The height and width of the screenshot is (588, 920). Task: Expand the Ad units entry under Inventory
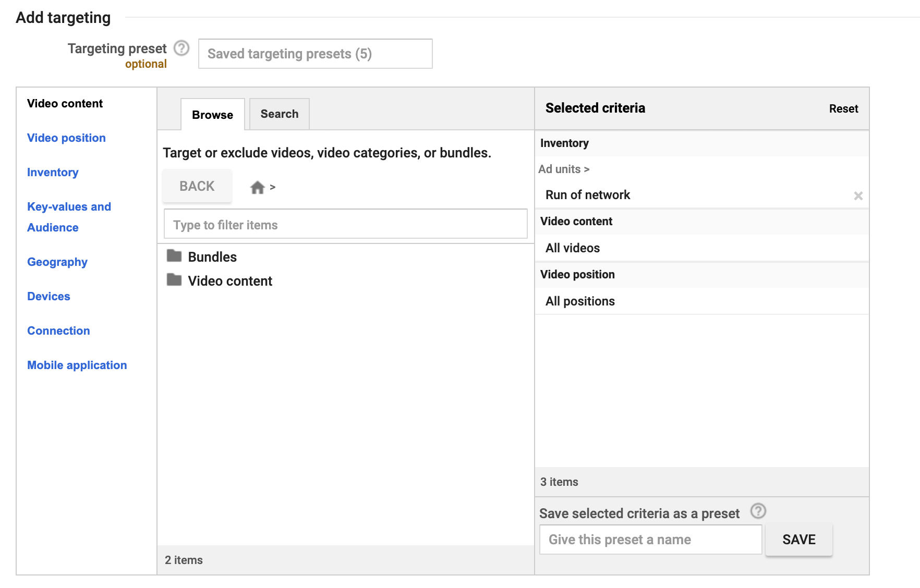click(x=564, y=169)
